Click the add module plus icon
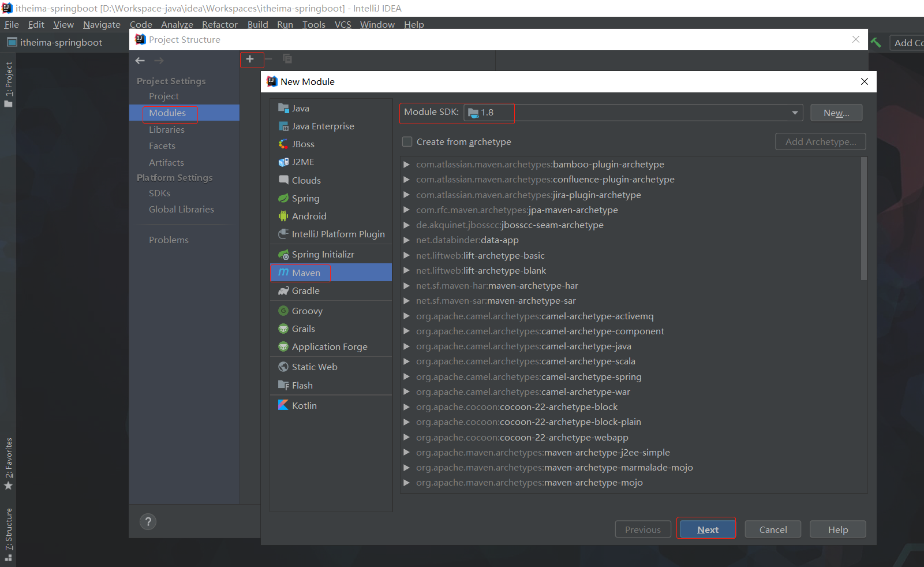 click(x=250, y=59)
